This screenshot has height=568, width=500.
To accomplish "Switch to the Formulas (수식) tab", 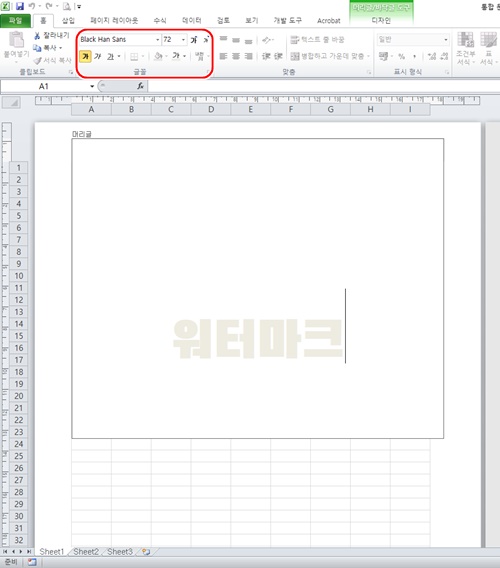I will point(160,20).
